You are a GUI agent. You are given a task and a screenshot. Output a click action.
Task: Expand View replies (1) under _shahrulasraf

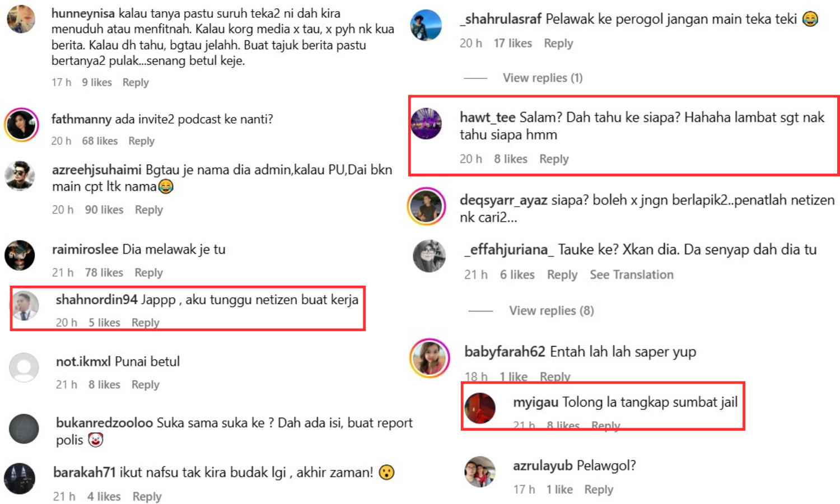pyautogui.click(x=543, y=78)
